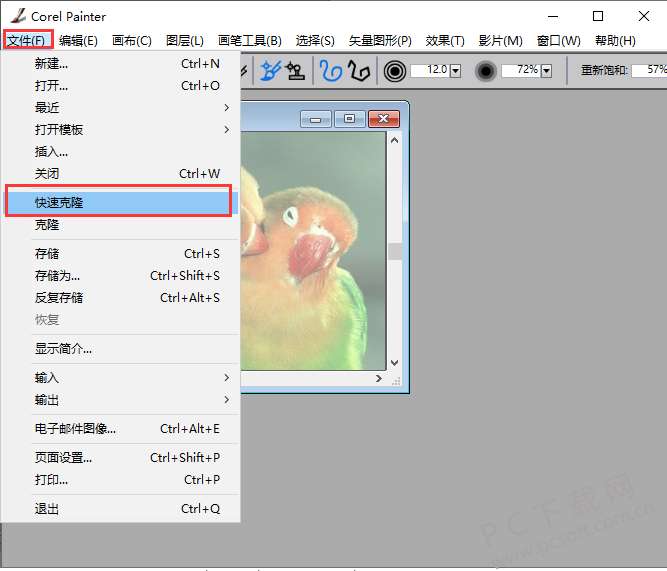The height and width of the screenshot is (571, 667).
Task: Edit the brush size 12.0 field
Action: (430, 70)
